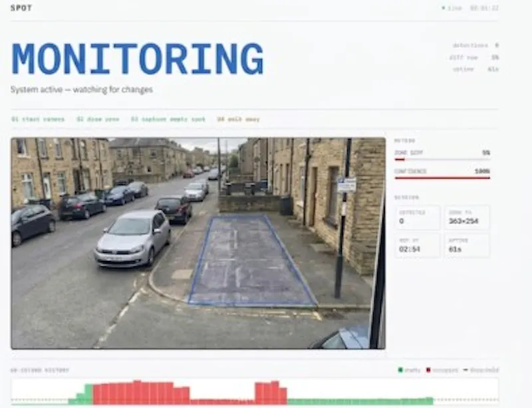Click the MONITORING status heading
The height and width of the screenshot is (408, 532).
138,59
